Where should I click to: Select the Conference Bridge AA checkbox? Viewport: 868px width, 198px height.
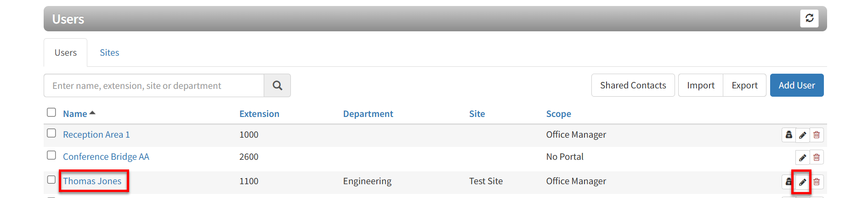point(51,155)
